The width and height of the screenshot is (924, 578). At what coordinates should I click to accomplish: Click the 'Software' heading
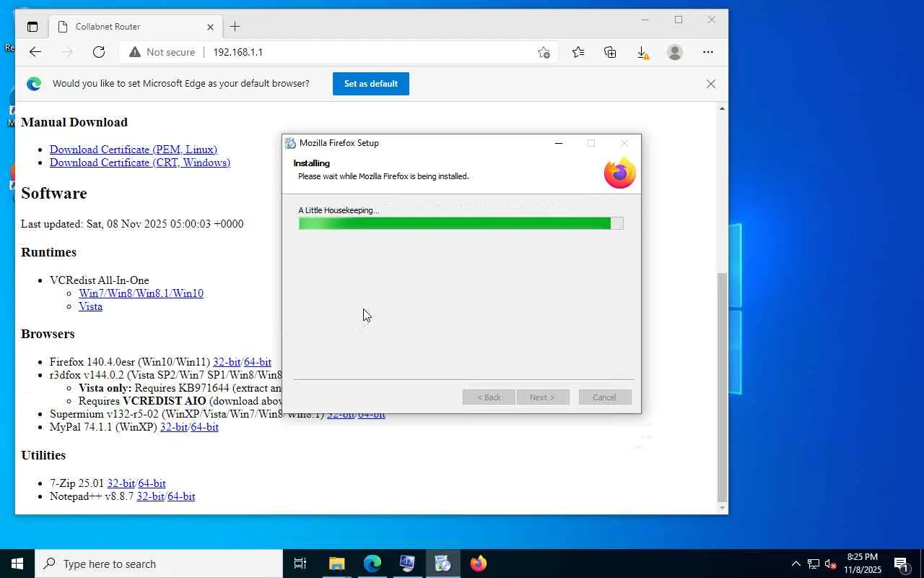54,193
